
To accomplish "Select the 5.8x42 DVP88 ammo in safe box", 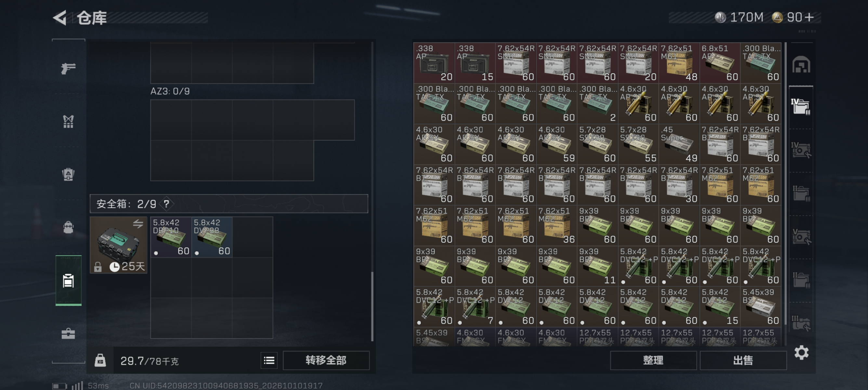I will point(212,237).
